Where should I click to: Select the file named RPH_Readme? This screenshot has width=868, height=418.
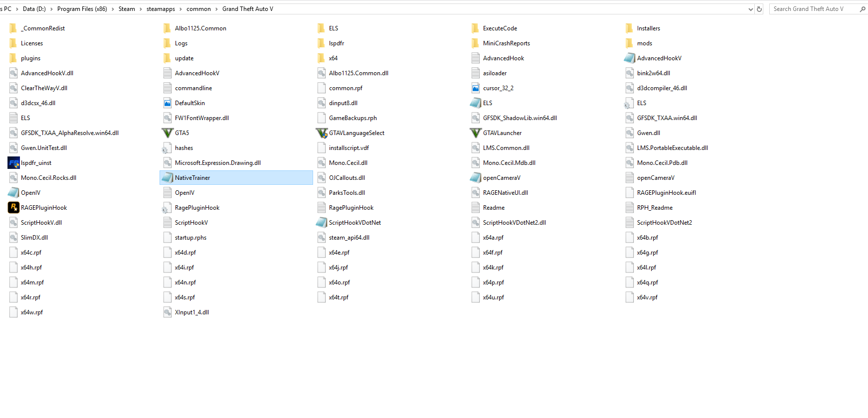(655, 208)
